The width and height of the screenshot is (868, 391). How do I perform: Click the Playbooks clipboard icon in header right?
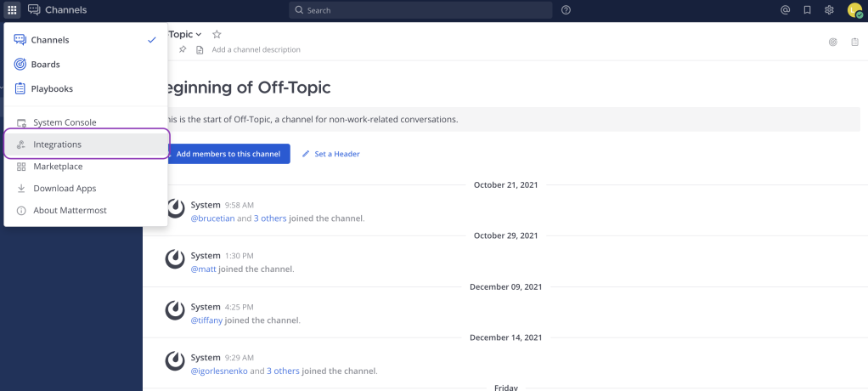854,42
